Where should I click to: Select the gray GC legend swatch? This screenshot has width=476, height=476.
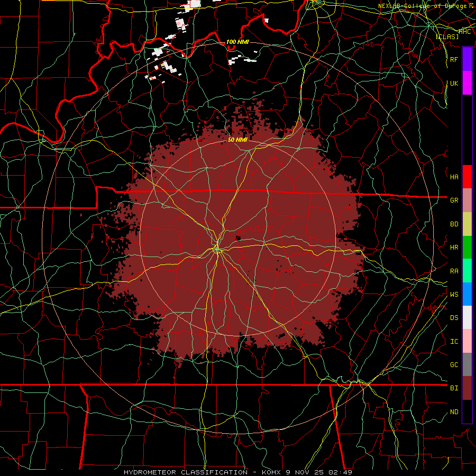click(467, 364)
